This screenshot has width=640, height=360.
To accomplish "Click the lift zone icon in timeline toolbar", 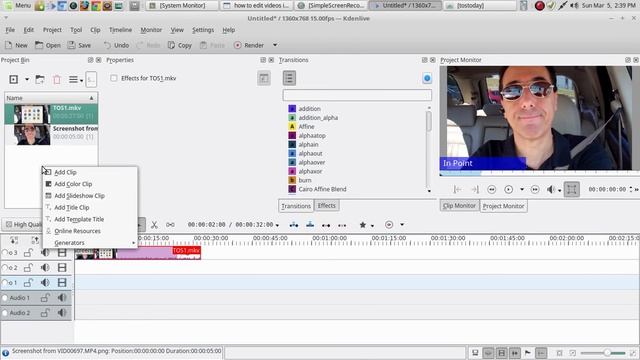I will click(342, 225).
